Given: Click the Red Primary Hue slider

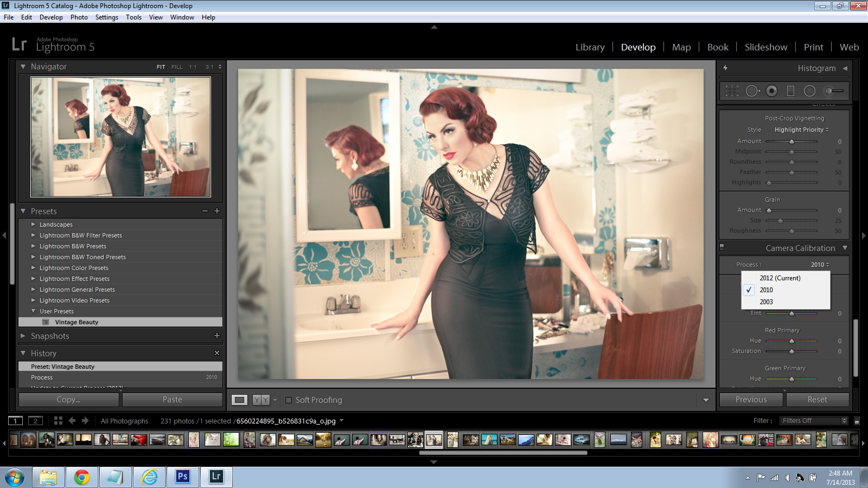Looking at the screenshot, I should (792, 341).
